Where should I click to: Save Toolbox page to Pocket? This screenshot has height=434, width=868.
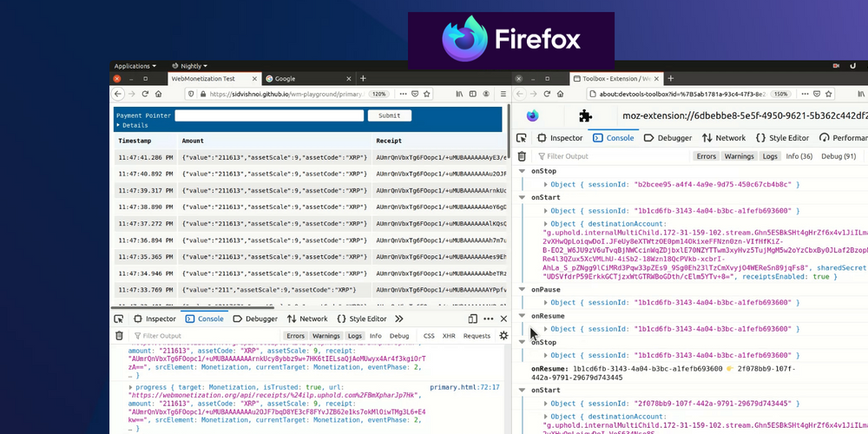tap(817, 94)
